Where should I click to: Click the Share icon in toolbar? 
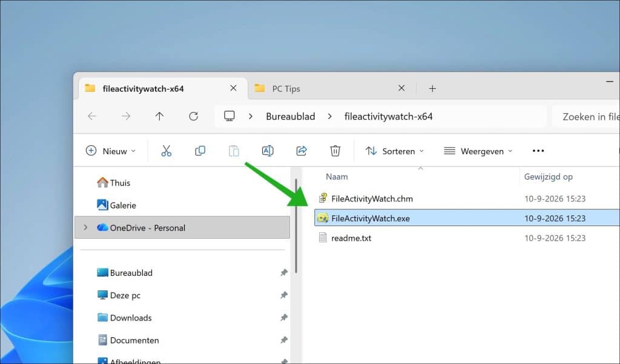302,151
